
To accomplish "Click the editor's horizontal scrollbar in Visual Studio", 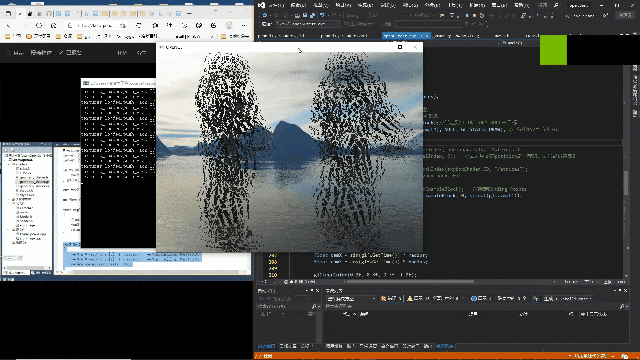I will [x=409, y=282].
